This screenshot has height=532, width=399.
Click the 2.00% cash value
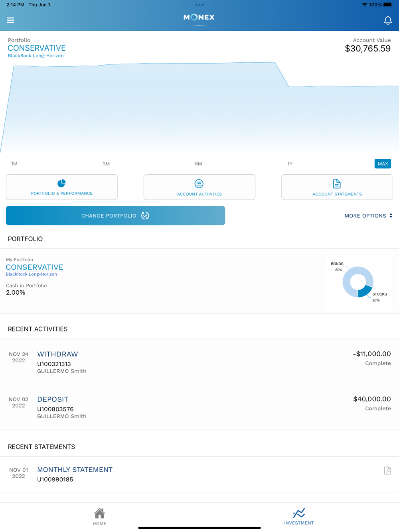tap(16, 293)
